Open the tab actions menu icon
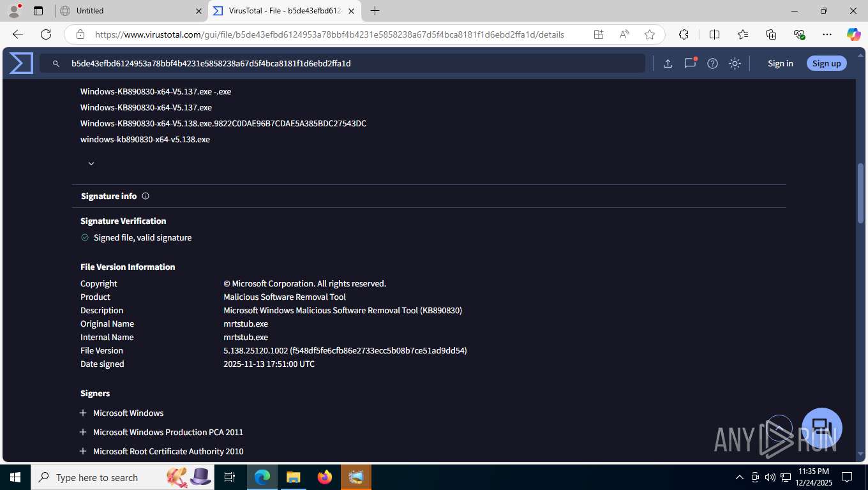 click(x=38, y=11)
